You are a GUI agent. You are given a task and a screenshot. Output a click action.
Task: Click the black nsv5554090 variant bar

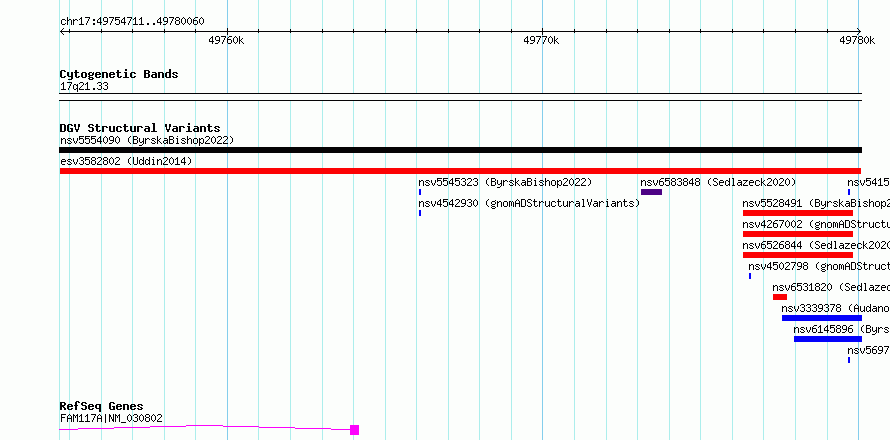coord(460,150)
